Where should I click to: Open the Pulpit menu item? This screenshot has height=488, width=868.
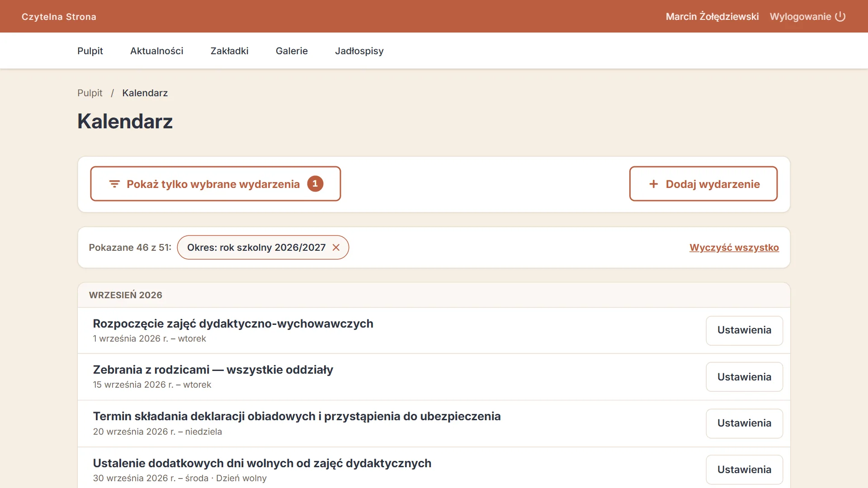[x=90, y=51]
